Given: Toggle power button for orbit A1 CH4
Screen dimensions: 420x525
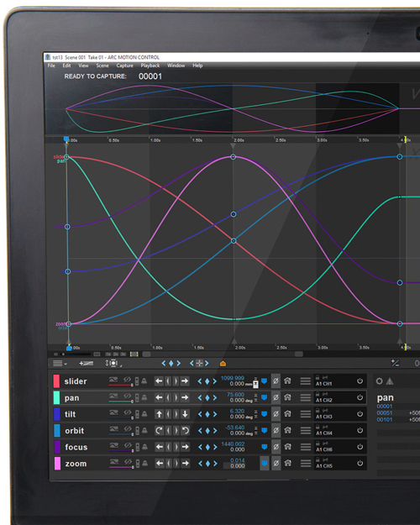Looking at the screenshot, I should 360,431.
